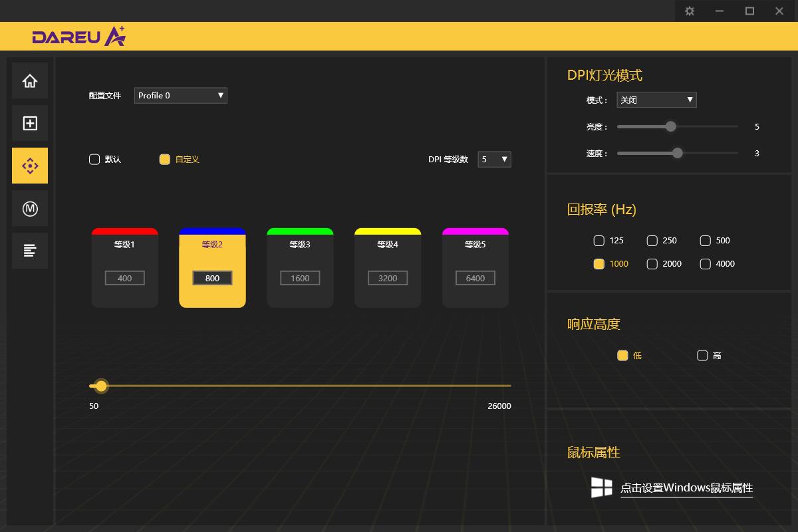Image resolution: width=798 pixels, height=532 pixels.
Task: Set report rate to 500 Hz
Action: pyautogui.click(x=706, y=241)
